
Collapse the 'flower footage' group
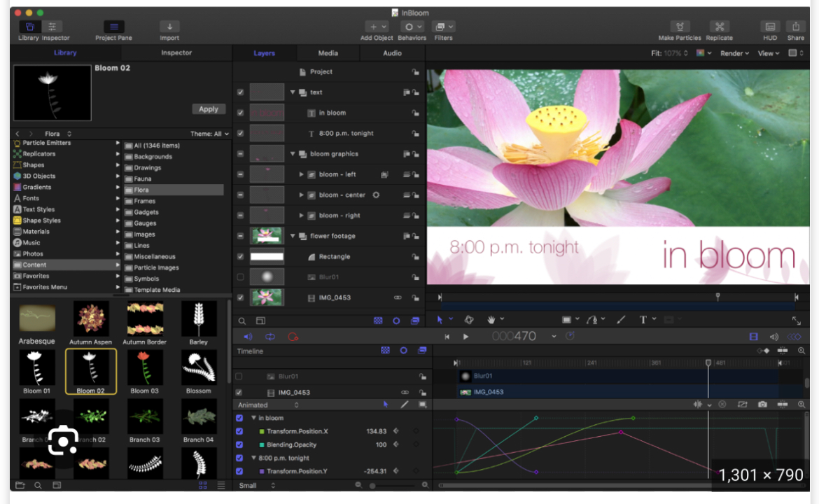click(293, 237)
